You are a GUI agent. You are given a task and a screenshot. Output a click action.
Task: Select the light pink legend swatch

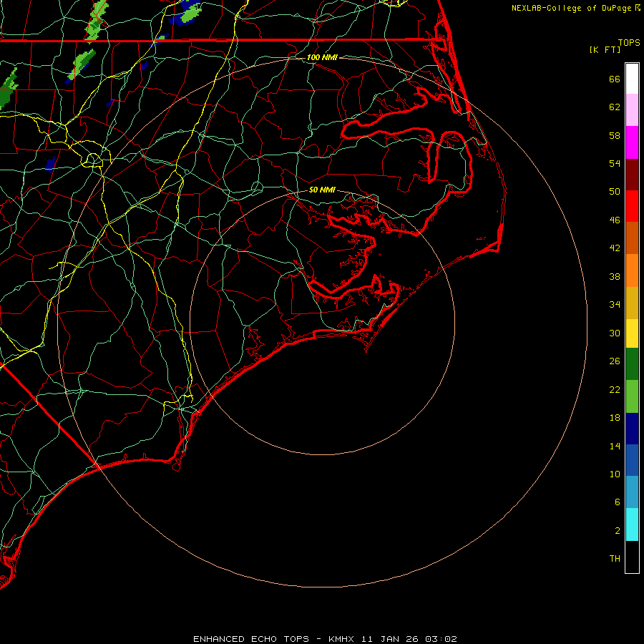coord(632,109)
